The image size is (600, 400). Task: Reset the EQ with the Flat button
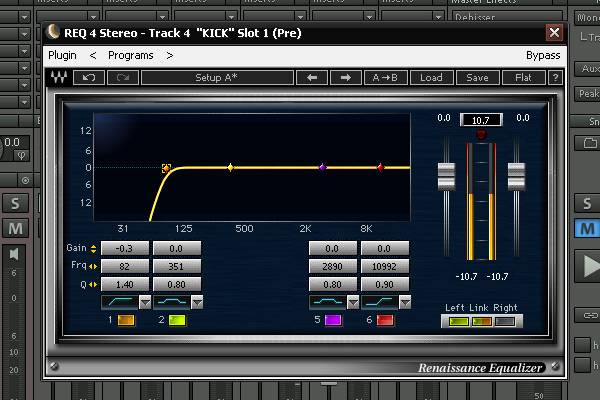tap(523, 78)
